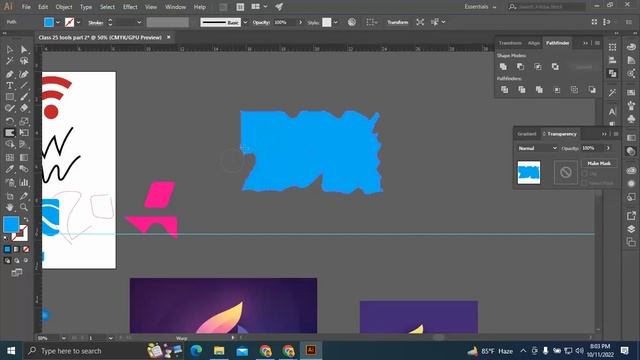Select the Lasso tool
Image resolution: width=640 pixels, height=360 pixels.
24,61
